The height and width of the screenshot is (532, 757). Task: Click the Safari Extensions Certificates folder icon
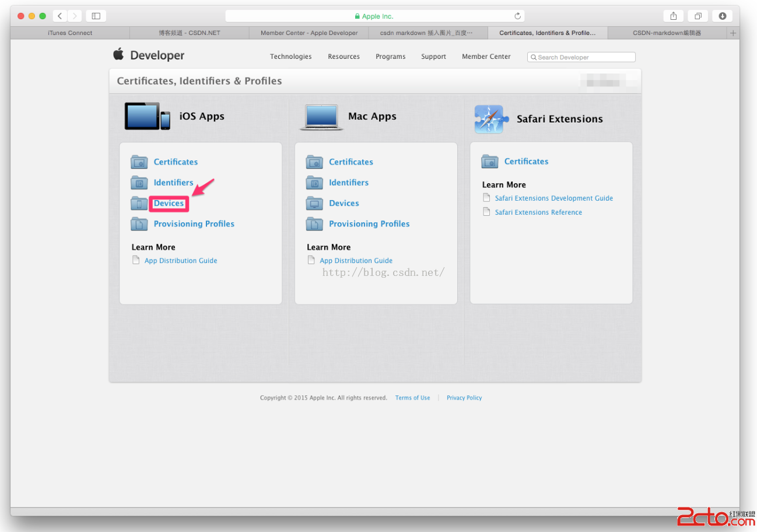(x=490, y=162)
